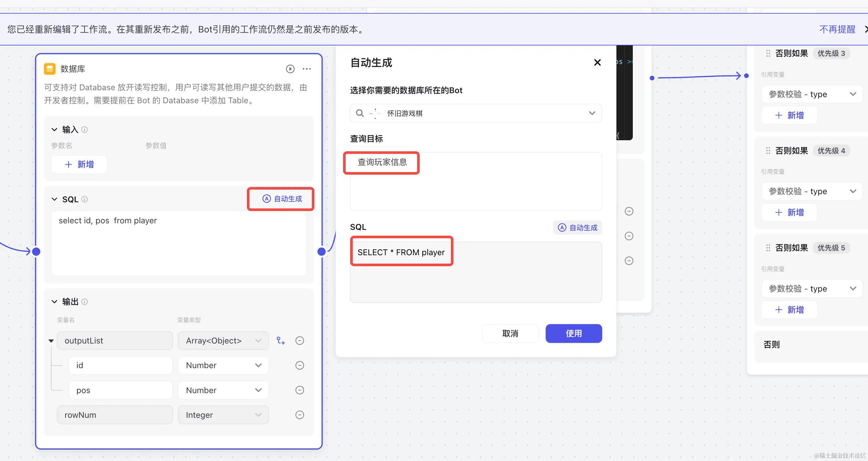Click 取消 to cancel auto-generate
The height and width of the screenshot is (461, 868).
pyautogui.click(x=510, y=333)
